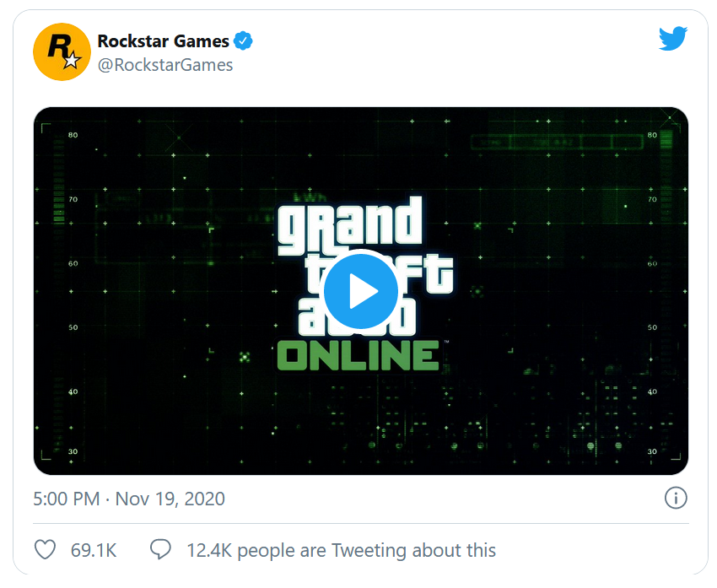This screenshot has height=588, width=717.
Task: Click the bottom-left "30" scale marker in the video
Action: pyautogui.click(x=73, y=452)
